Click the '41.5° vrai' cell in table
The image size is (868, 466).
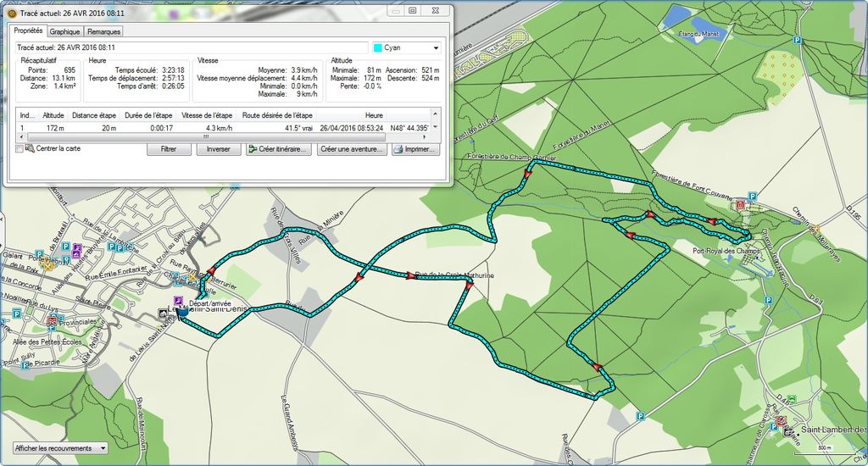tap(298, 128)
